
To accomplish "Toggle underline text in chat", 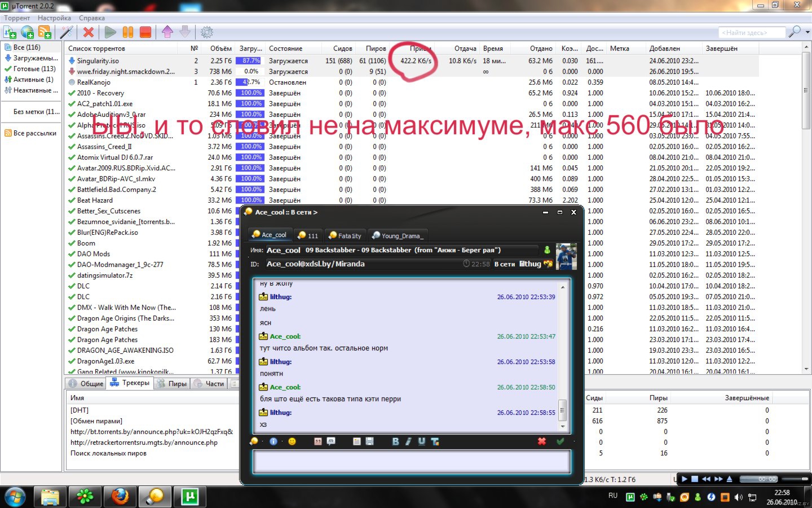I will coord(421,441).
